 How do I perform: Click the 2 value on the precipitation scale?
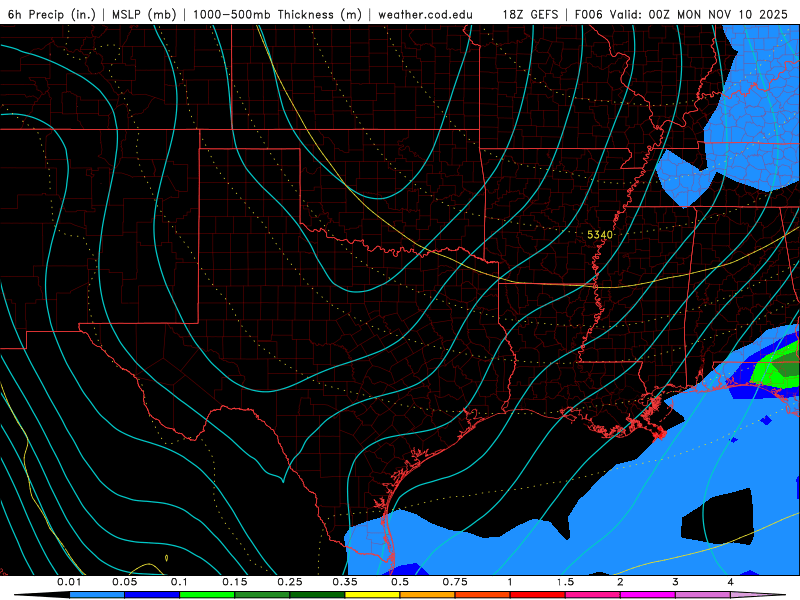[x=620, y=582]
